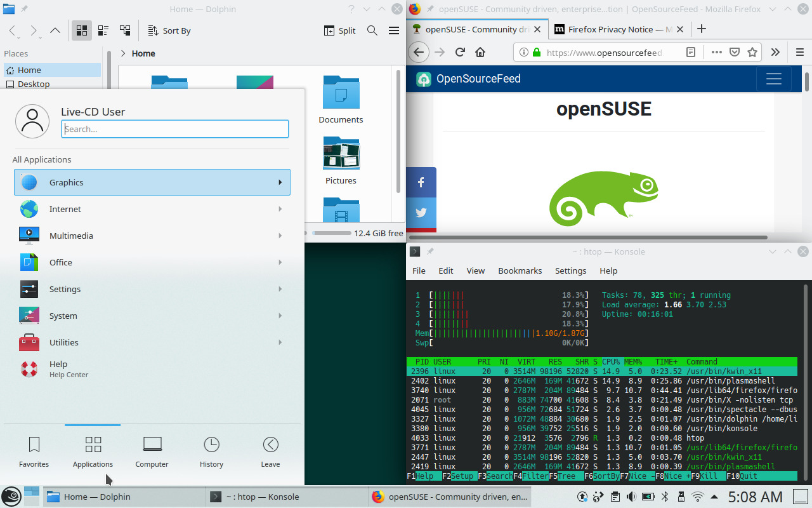
Task: Go back in Dolphin history
Action: point(13,30)
